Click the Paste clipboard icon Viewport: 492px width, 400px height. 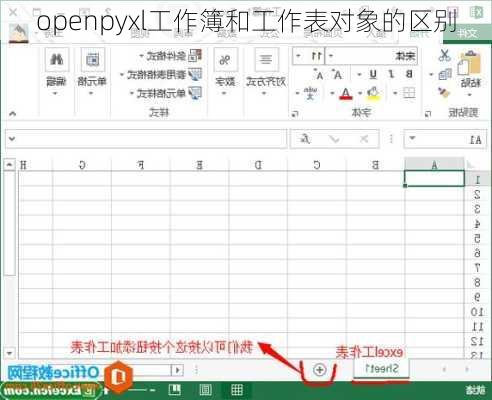[x=469, y=64]
